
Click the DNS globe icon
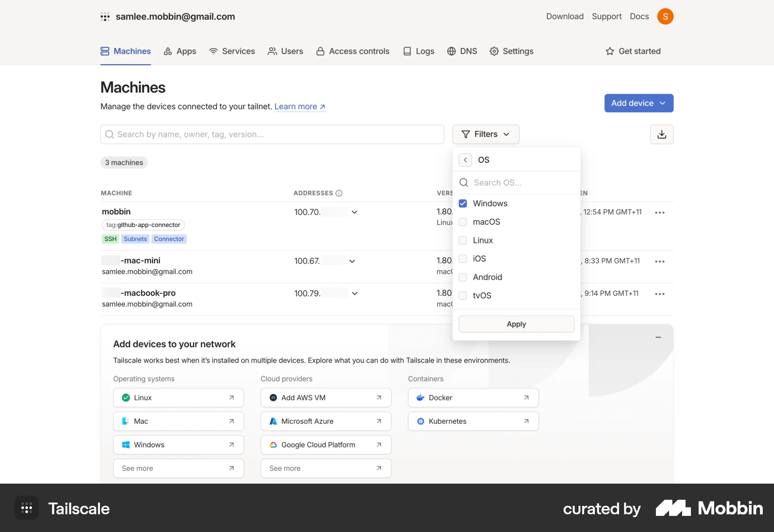[x=451, y=51]
